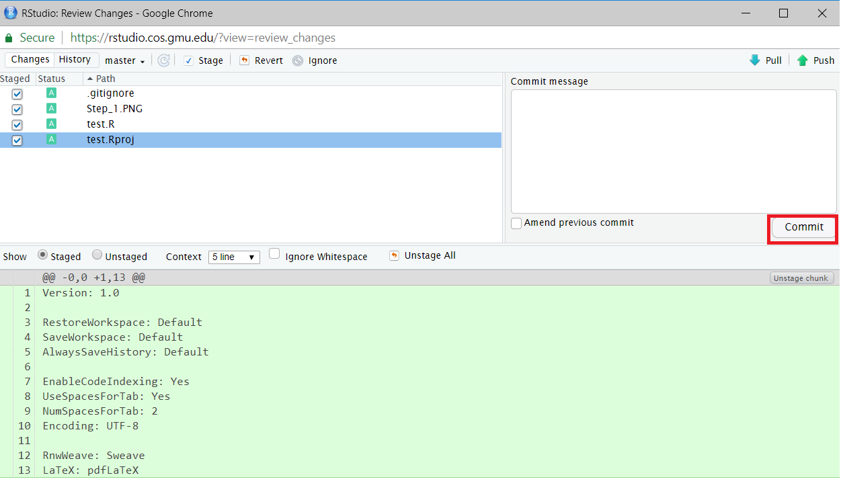Enable Ignore Whitespace checkbox
This screenshot has height=504, width=841.
click(x=274, y=254)
